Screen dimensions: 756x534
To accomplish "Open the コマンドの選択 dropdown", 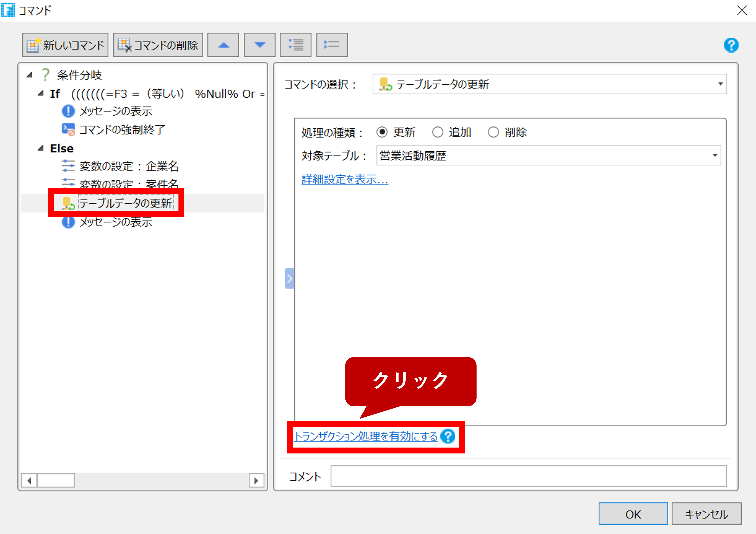I will pyautogui.click(x=720, y=84).
